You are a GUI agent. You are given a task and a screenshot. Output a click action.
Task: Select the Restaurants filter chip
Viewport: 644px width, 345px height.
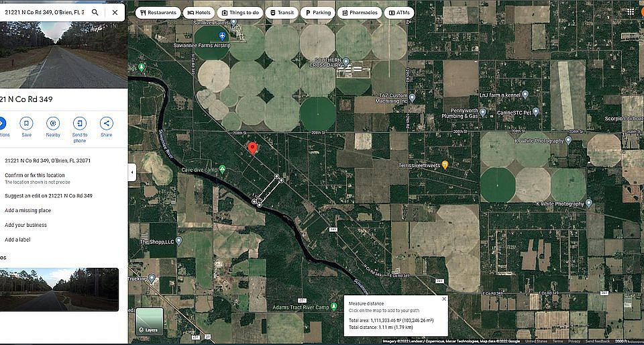tap(158, 13)
